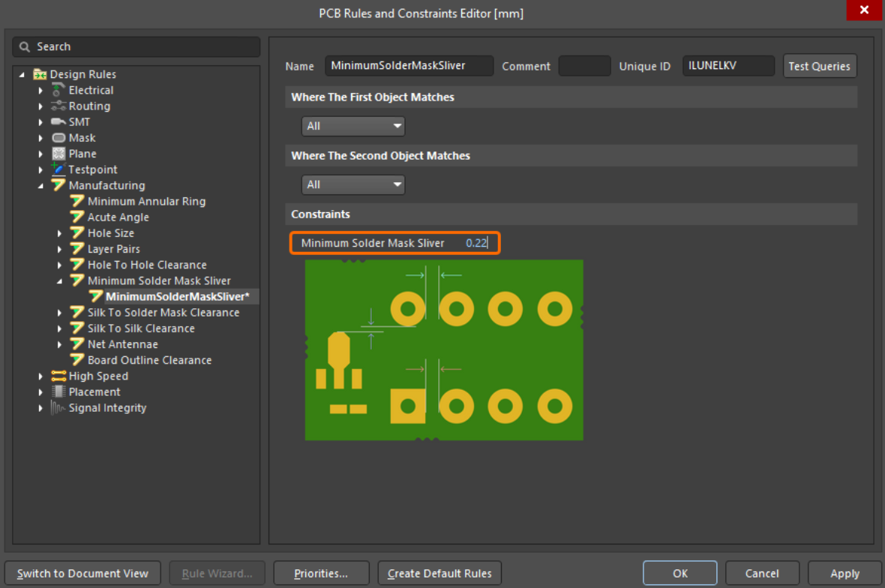Click the Plane category icon
Viewport: 885px width, 588px height.
point(58,154)
